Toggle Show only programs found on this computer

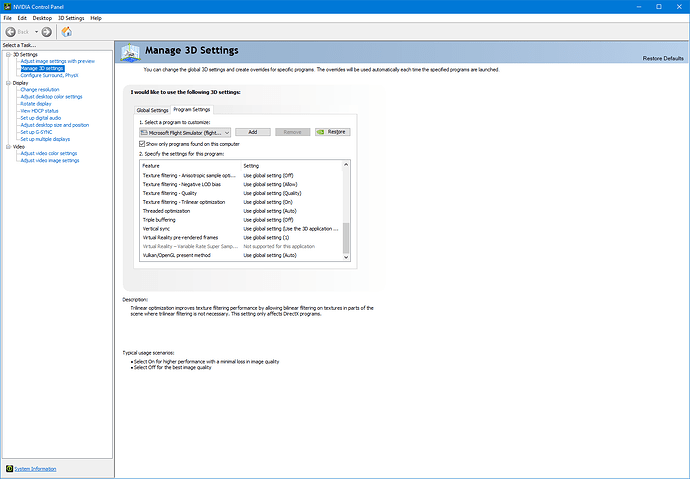click(x=142, y=144)
